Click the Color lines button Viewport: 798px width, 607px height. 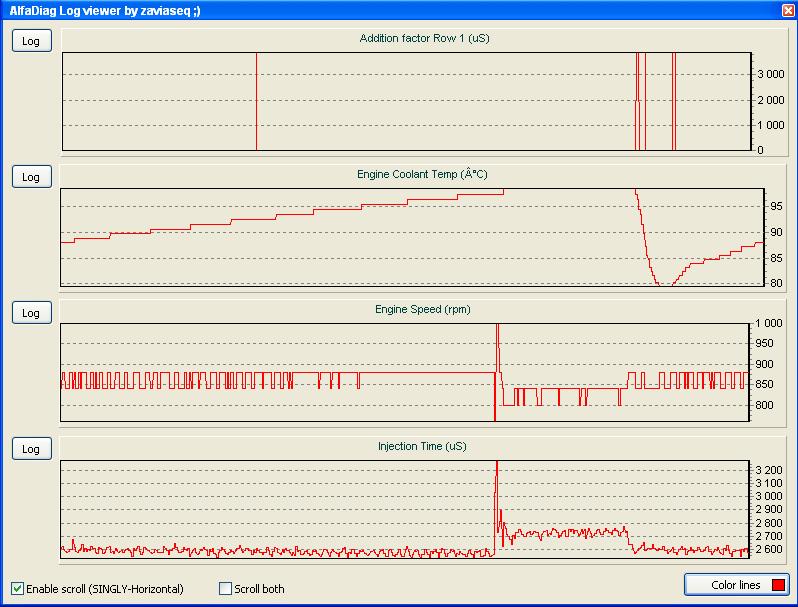click(735, 585)
